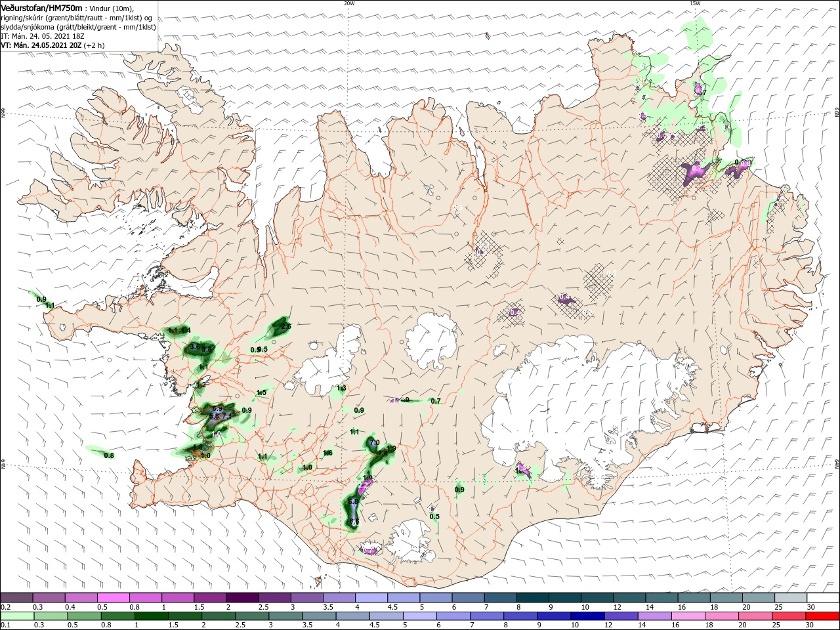
Task: Click the 1.6 precipitation value on the map
Action: coord(327,453)
